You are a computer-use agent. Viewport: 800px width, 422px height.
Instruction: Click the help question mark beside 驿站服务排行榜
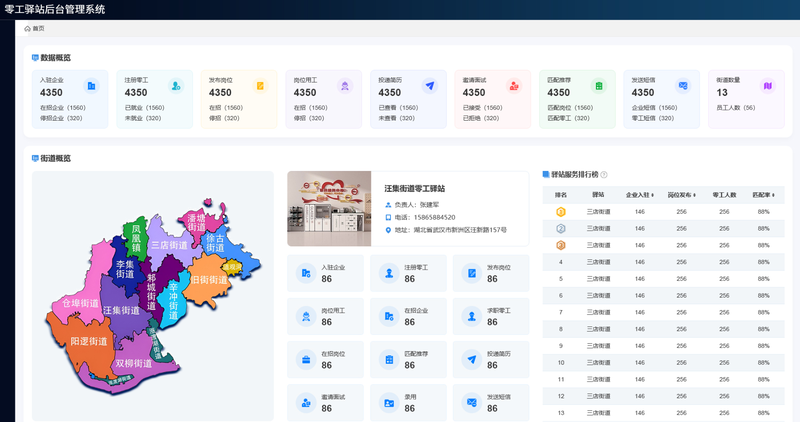pos(604,175)
